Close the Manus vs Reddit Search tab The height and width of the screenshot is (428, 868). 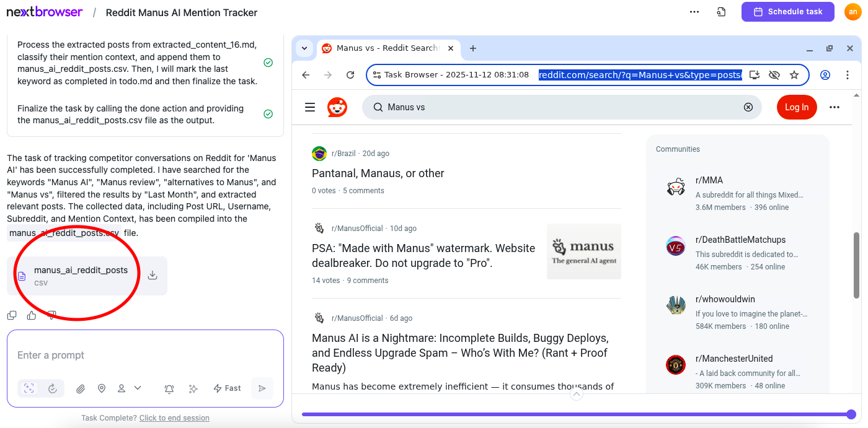(451, 48)
